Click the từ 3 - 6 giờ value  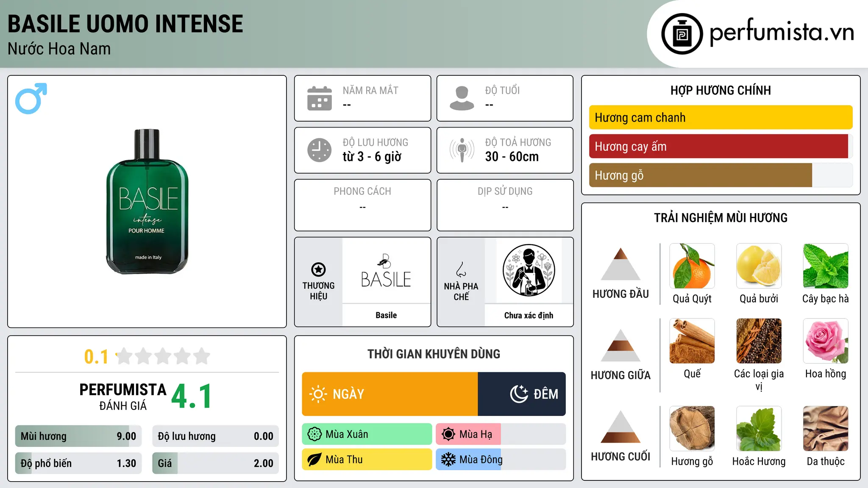coord(372,157)
